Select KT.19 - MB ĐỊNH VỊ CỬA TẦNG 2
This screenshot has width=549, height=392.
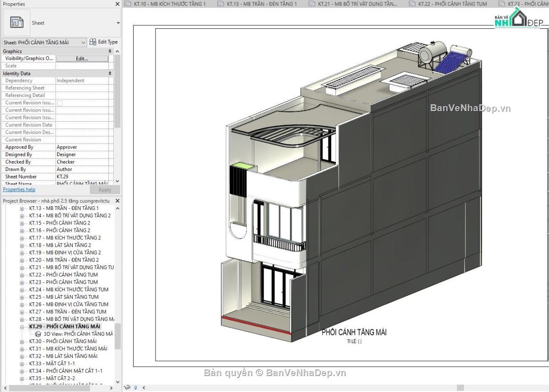65,252
